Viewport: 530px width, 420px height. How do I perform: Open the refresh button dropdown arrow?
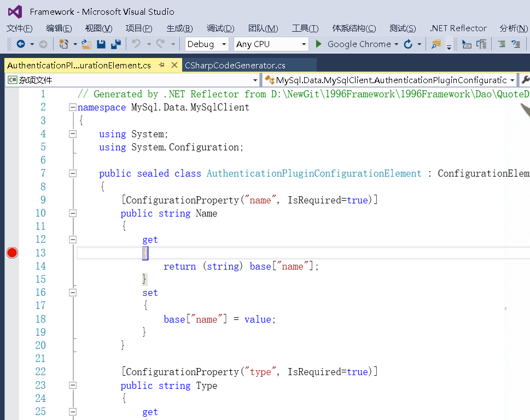pyautogui.click(x=419, y=44)
